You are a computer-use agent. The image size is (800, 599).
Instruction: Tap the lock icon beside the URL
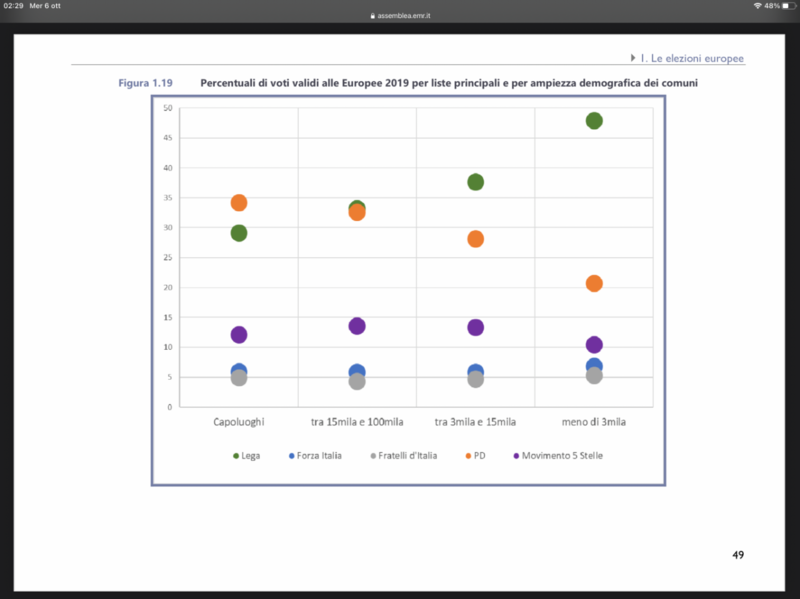(x=372, y=16)
